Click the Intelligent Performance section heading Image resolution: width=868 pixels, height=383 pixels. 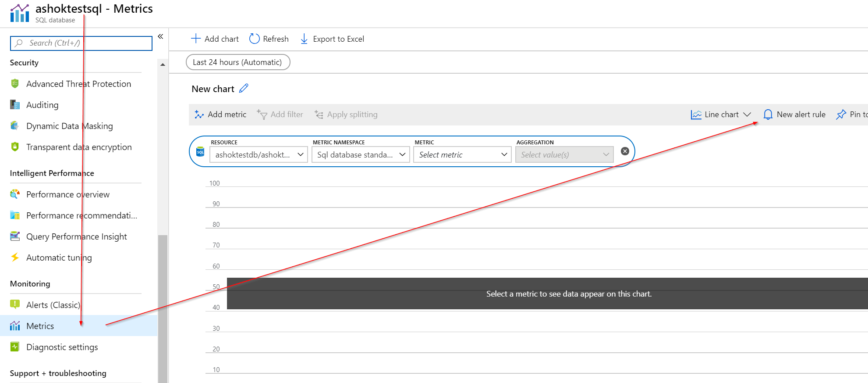tap(52, 173)
